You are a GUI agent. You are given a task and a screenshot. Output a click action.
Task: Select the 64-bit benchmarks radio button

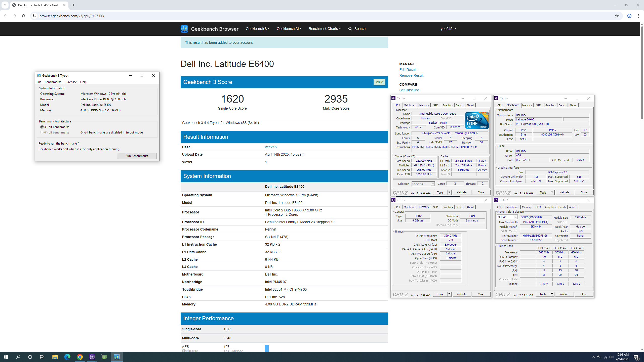click(x=42, y=132)
